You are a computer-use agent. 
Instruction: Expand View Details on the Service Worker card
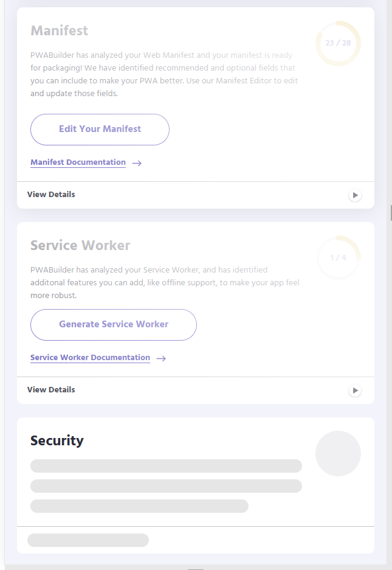pyautogui.click(x=50, y=389)
